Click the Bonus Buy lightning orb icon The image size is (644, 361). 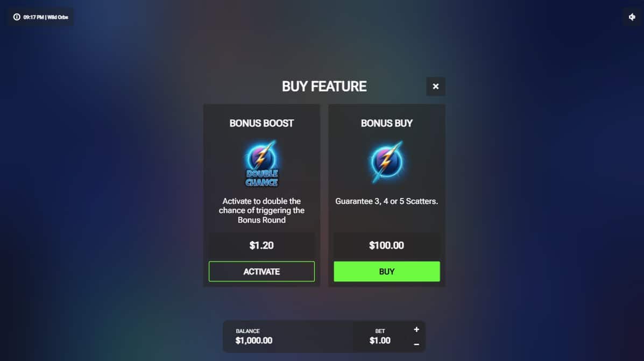(386, 161)
